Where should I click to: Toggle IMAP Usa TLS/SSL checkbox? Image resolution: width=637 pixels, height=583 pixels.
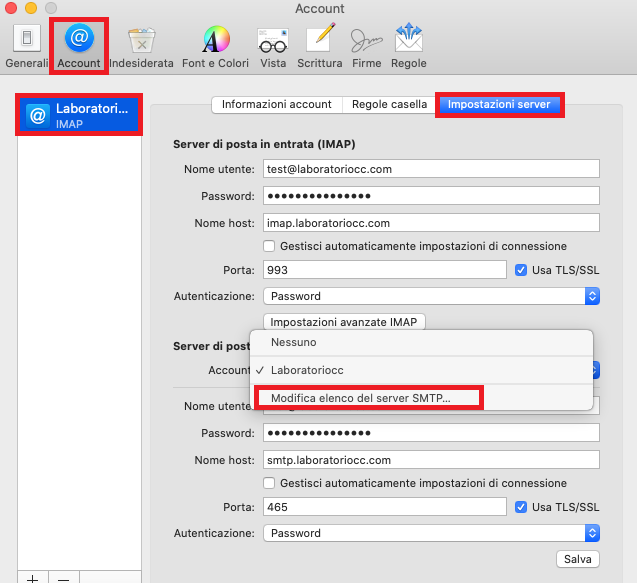pyautogui.click(x=520, y=270)
